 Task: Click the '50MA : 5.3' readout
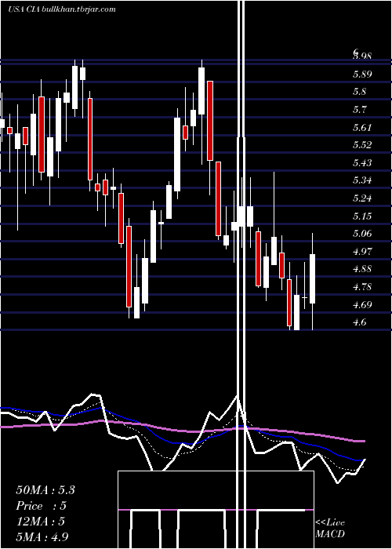point(45,490)
